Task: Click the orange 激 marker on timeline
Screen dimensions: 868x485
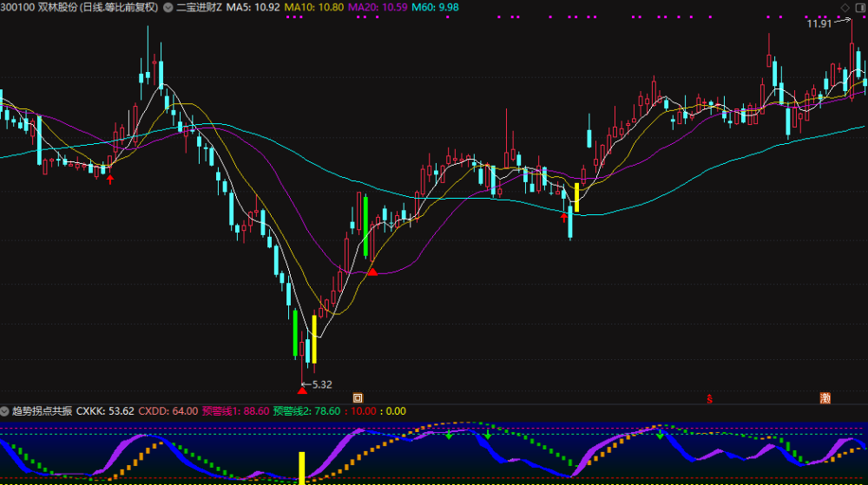Action: [825, 397]
